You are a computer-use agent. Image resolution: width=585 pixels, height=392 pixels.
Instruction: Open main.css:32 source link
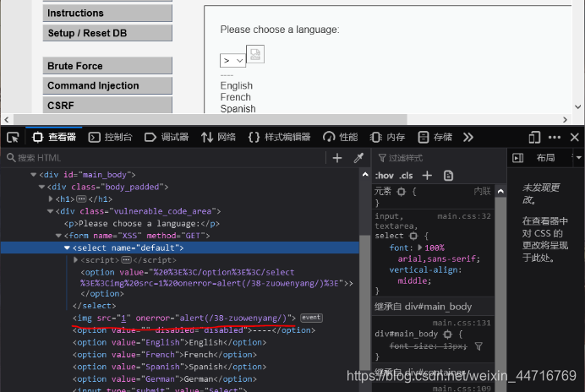464,216
